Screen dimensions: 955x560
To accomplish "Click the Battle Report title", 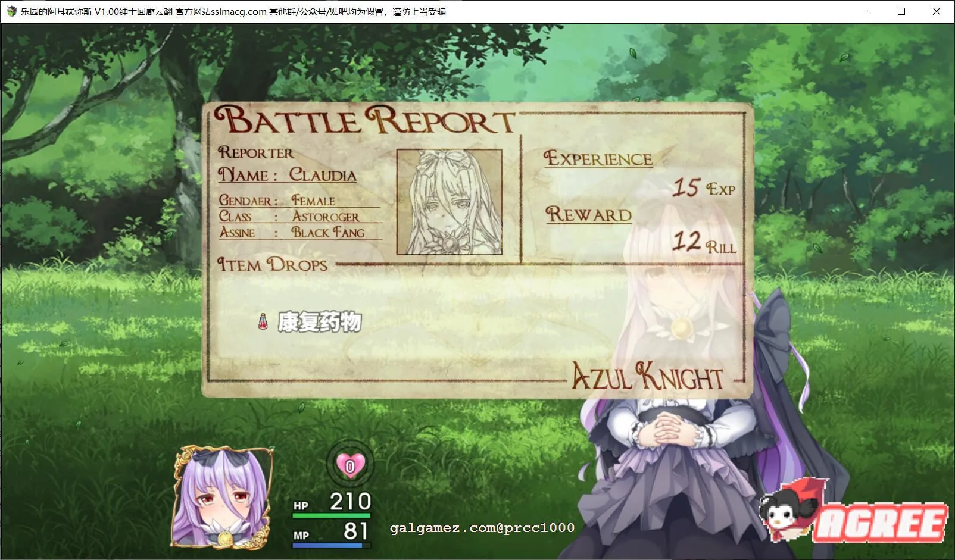I will [x=364, y=120].
